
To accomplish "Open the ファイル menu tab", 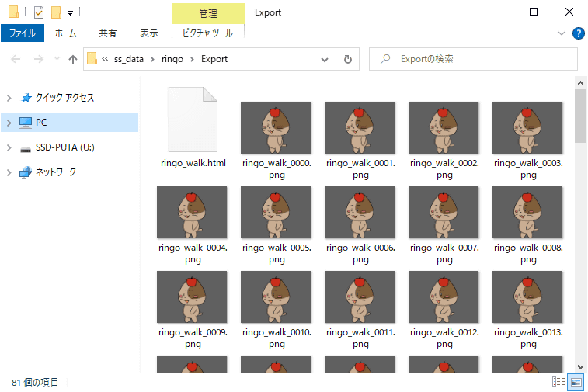I will coord(23,33).
